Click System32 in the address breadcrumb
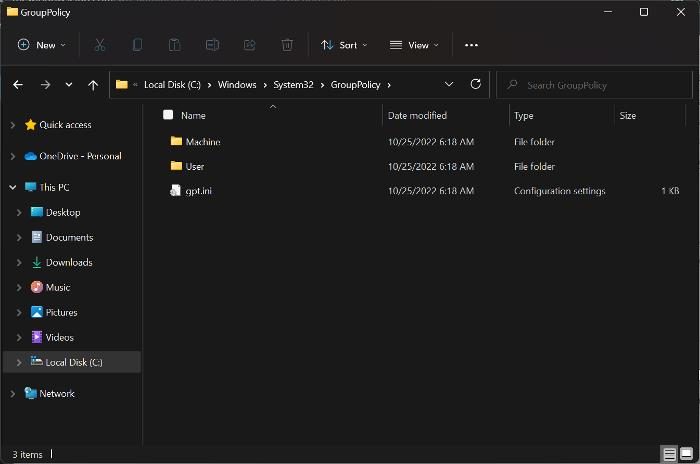Screen dimensions: 700x464 pos(292,85)
